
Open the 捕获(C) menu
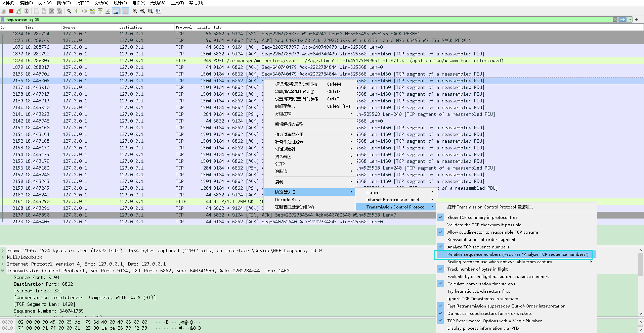tap(83, 3)
